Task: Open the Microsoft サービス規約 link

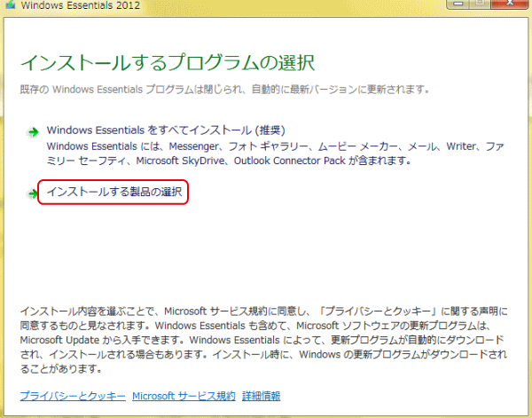Action: [184, 396]
